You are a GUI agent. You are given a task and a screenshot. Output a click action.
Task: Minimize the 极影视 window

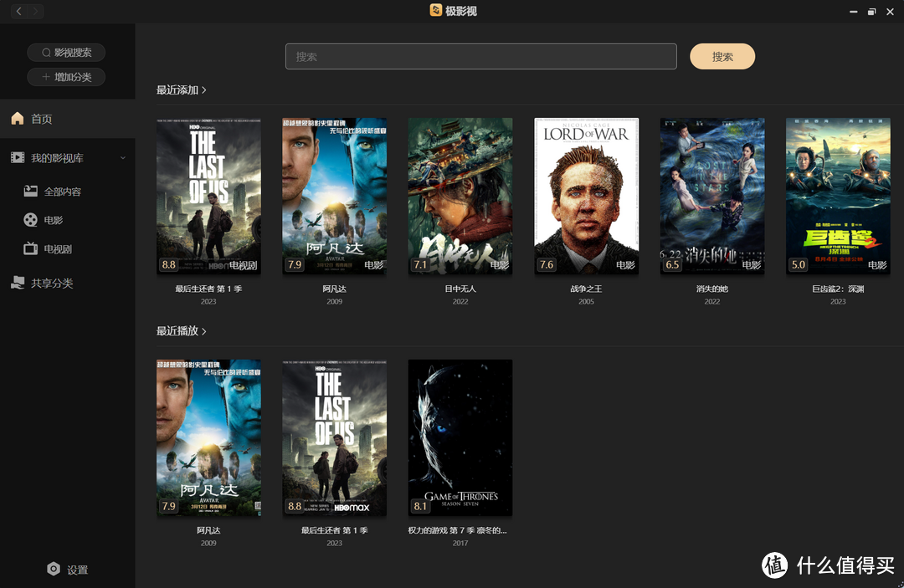[853, 12]
